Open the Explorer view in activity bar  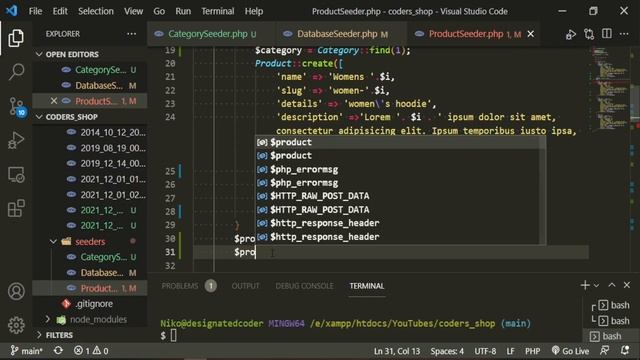click(16, 38)
